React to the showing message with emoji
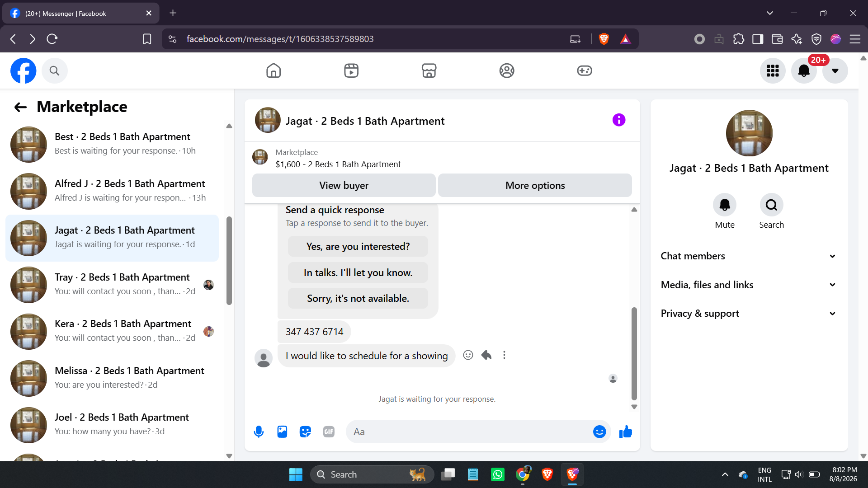The image size is (868, 488). [468, 355]
